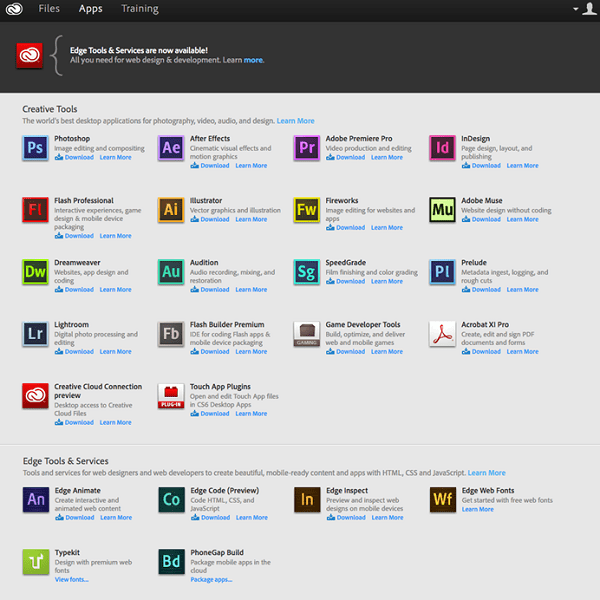Click Learn More under Fireworks

pos(387,228)
